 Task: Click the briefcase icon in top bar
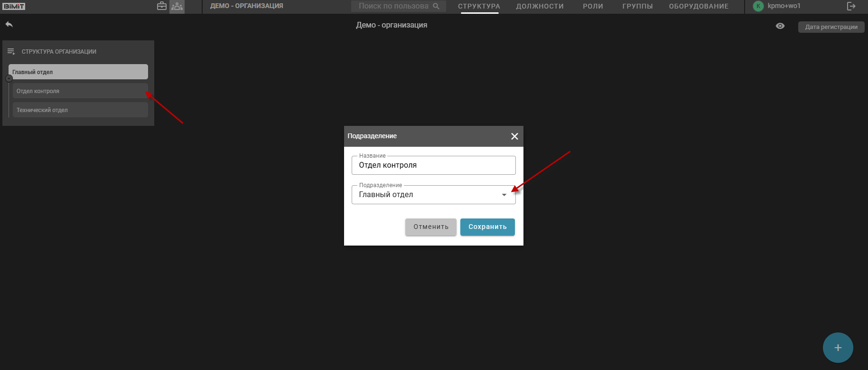pos(162,6)
